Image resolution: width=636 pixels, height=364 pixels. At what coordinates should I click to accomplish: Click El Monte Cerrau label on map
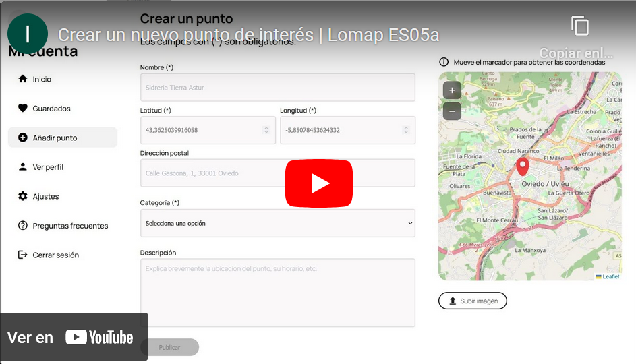pyautogui.click(x=497, y=220)
